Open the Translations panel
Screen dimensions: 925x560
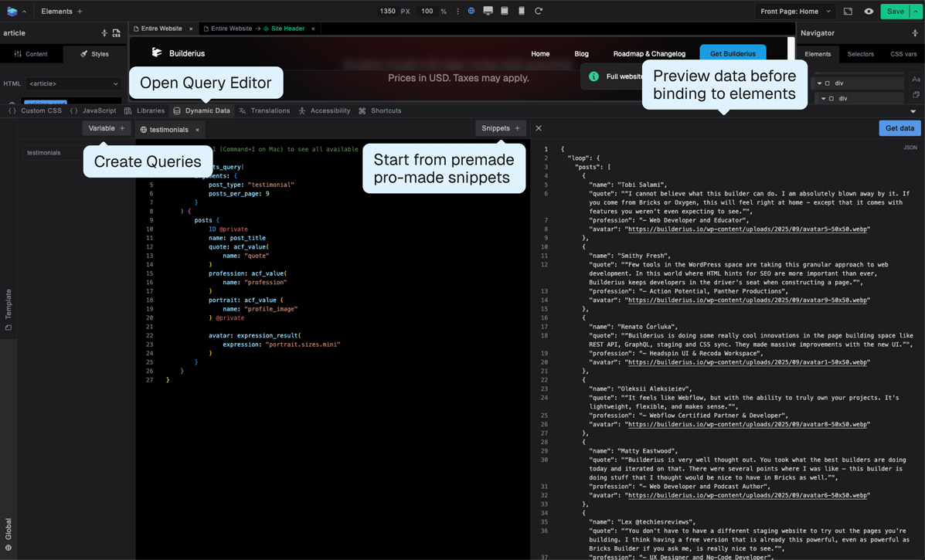(x=269, y=110)
